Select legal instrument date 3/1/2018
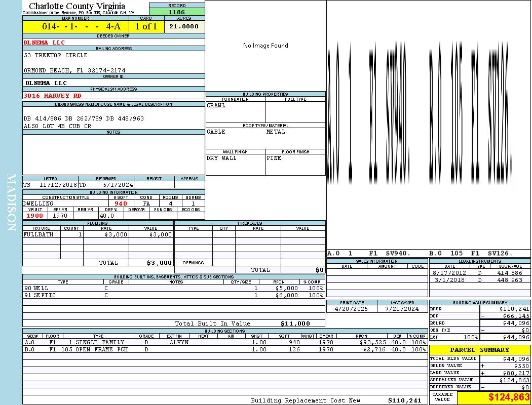This screenshot has width=532, height=405. [450, 280]
